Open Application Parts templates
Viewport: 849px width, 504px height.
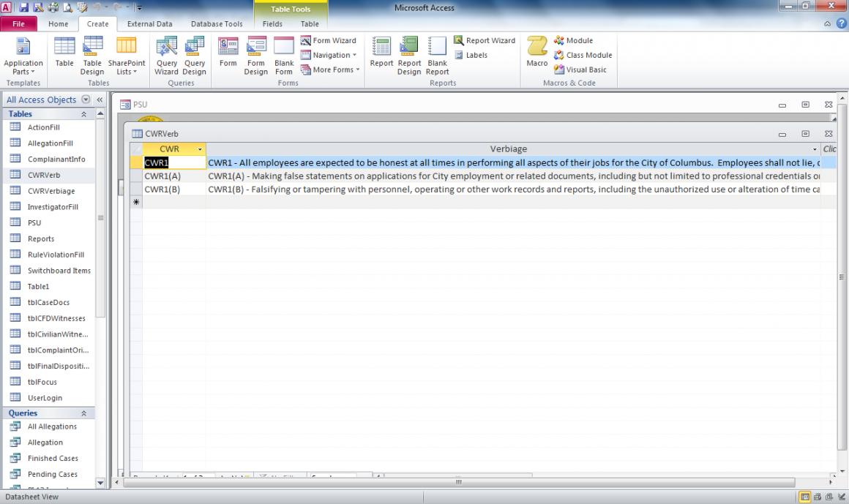click(23, 56)
